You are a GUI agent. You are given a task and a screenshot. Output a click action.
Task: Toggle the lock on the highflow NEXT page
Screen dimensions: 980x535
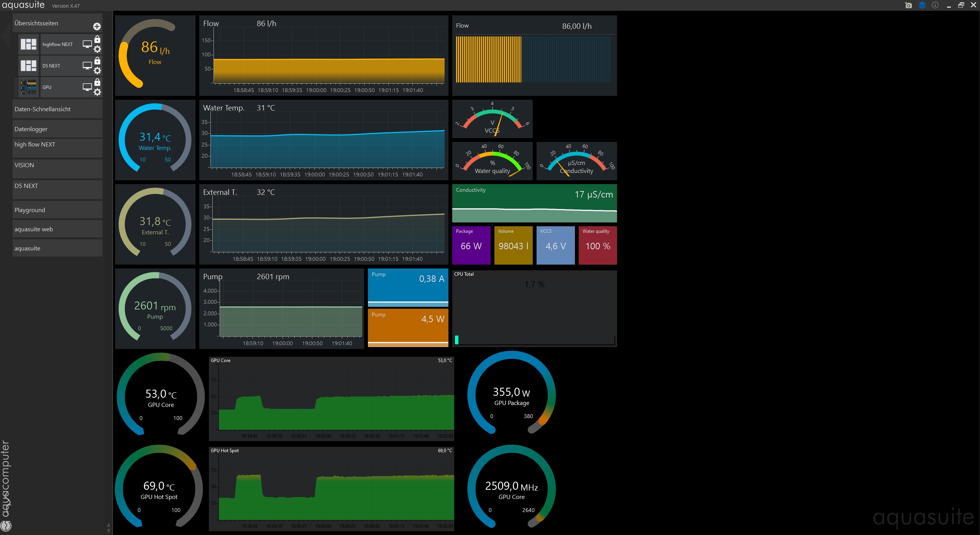click(97, 40)
